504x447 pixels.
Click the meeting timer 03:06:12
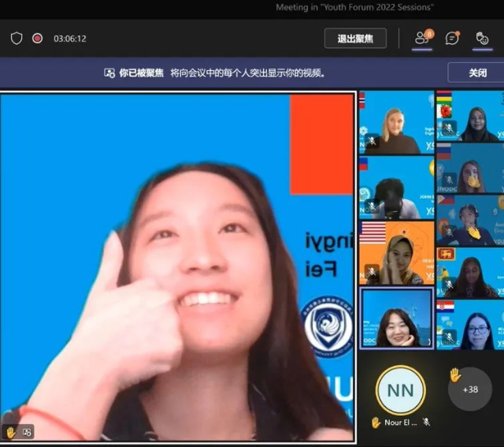[x=70, y=38]
